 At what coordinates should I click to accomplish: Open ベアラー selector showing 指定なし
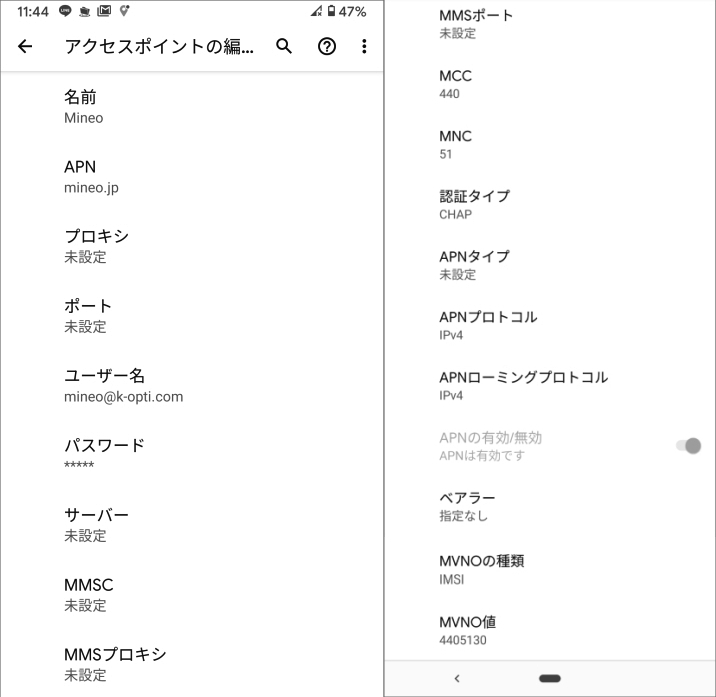[550, 506]
